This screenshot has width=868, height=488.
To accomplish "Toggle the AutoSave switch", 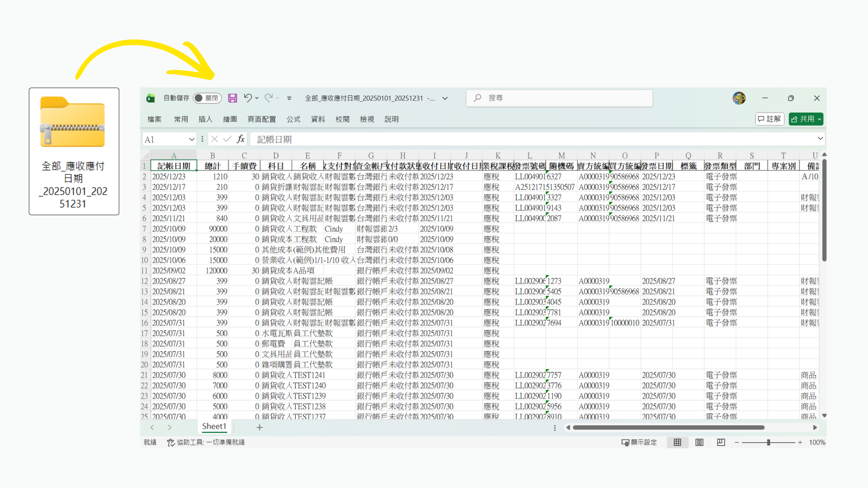I will point(207,98).
